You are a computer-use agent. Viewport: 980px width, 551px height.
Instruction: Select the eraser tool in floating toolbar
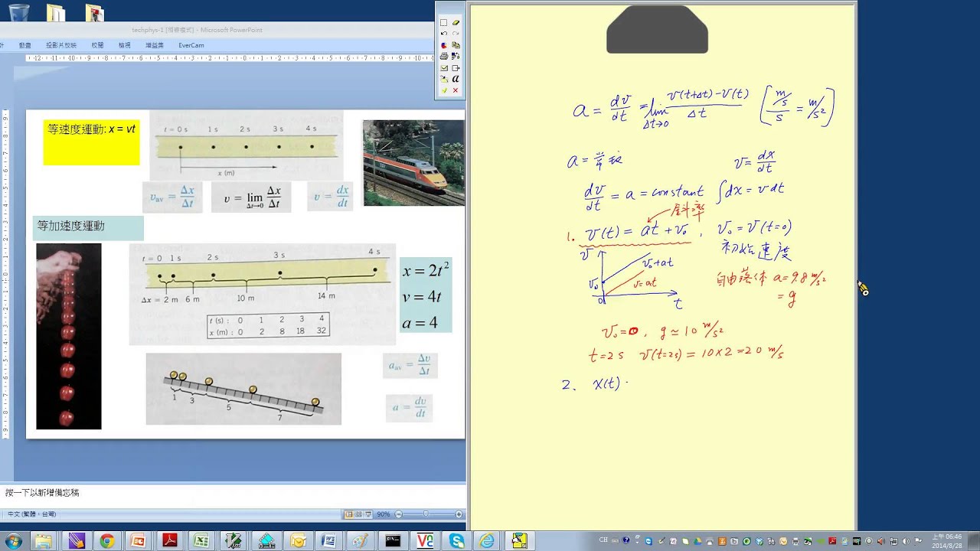tap(456, 23)
